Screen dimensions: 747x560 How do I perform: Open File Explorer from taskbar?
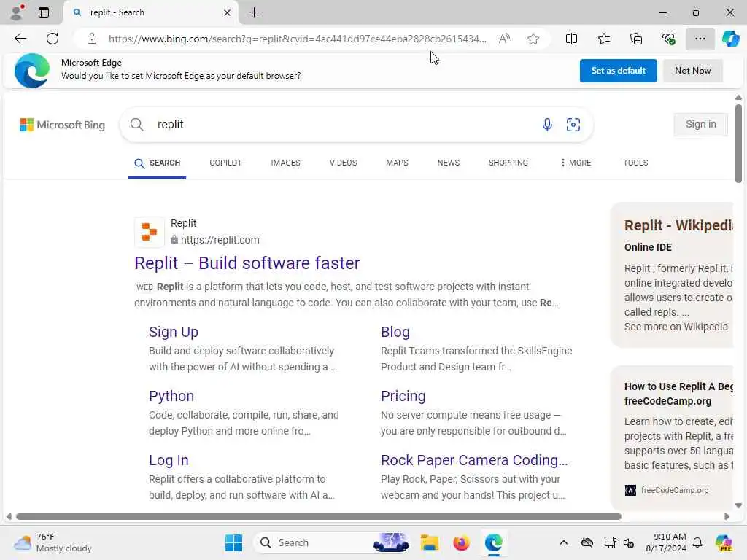(429, 542)
